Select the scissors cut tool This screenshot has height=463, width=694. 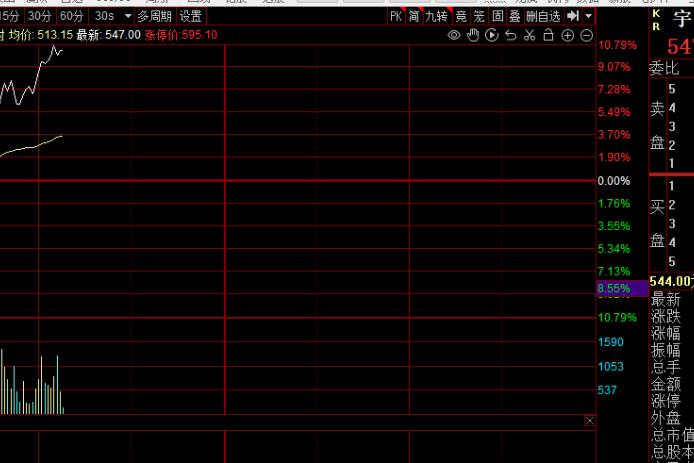point(529,35)
